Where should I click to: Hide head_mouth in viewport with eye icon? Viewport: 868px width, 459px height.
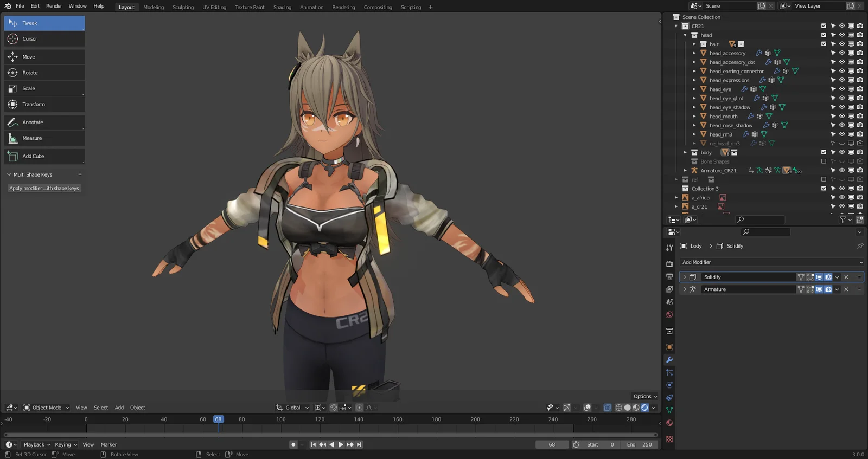[842, 116]
